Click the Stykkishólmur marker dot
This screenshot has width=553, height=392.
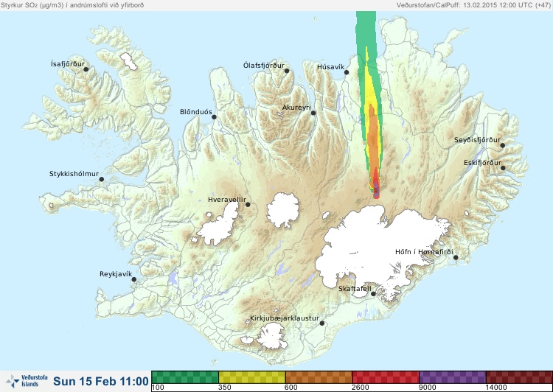pyautogui.click(x=102, y=179)
